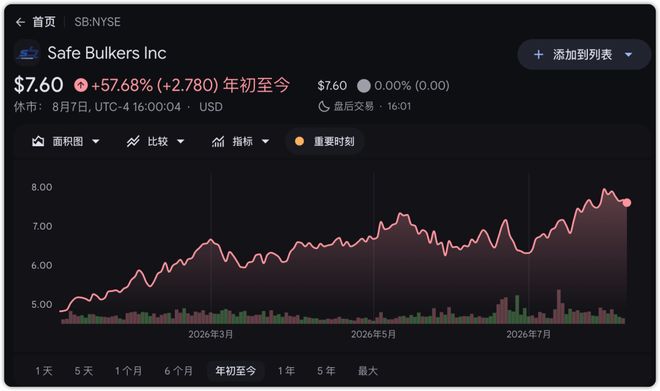660x391 pixels.
Task: Click the 比较 compare lines icon
Action: pos(133,141)
